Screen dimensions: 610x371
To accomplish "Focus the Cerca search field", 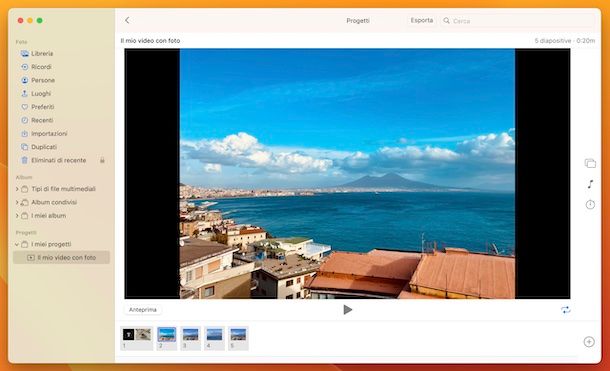I will pos(517,21).
